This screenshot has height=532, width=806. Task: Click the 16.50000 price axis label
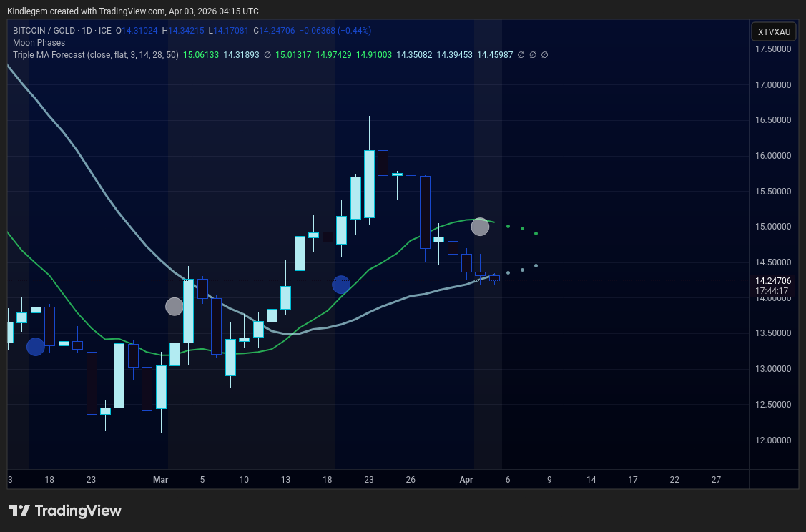pyautogui.click(x=773, y=120)
